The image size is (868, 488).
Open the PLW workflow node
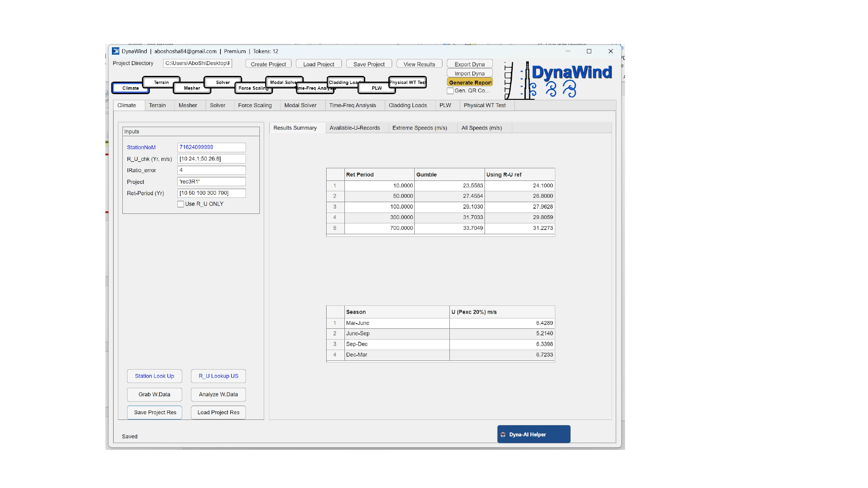[x=376, y=88]
